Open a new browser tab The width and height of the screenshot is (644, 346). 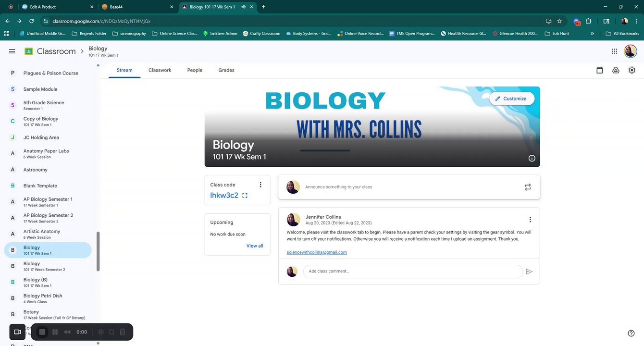pyautogui.click(x=263, y=7)
